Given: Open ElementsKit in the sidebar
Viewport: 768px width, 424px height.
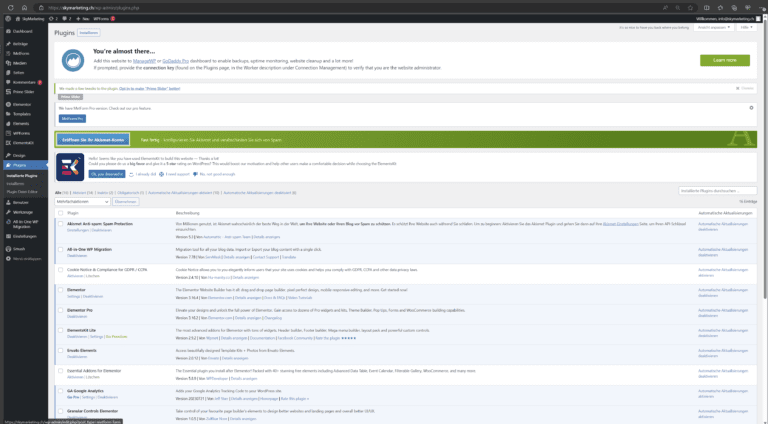Looking at the screenshot, I should [x=23, y=142].
